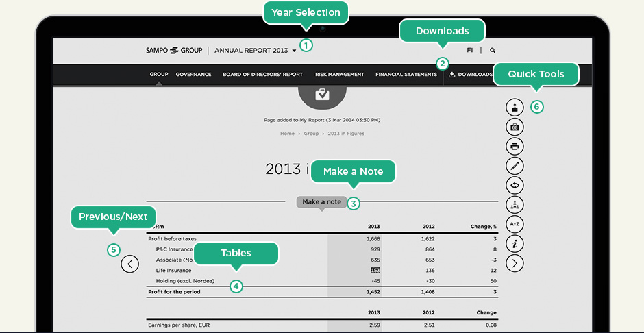Click the Group breadcrumb link
The height and width of the screenshot is (333, 644).
point(311,134)
